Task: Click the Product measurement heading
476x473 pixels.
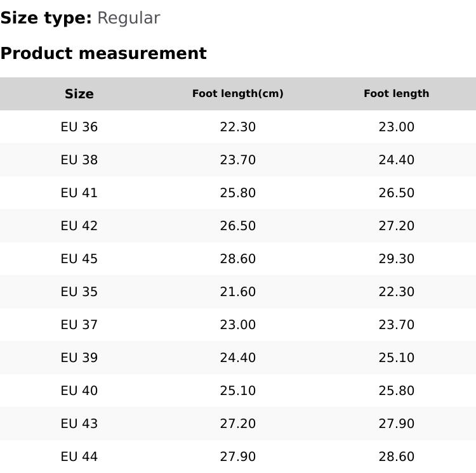Action: click(103, 53)
